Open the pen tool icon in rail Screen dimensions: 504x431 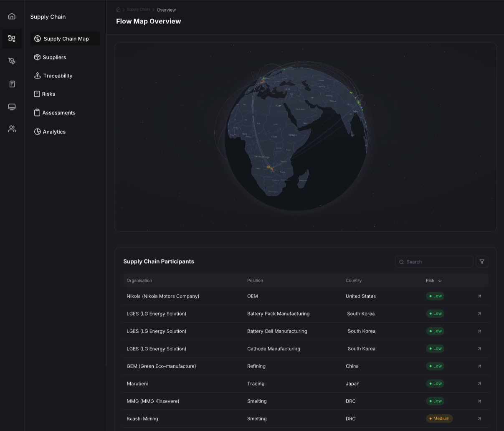[12, 61]
